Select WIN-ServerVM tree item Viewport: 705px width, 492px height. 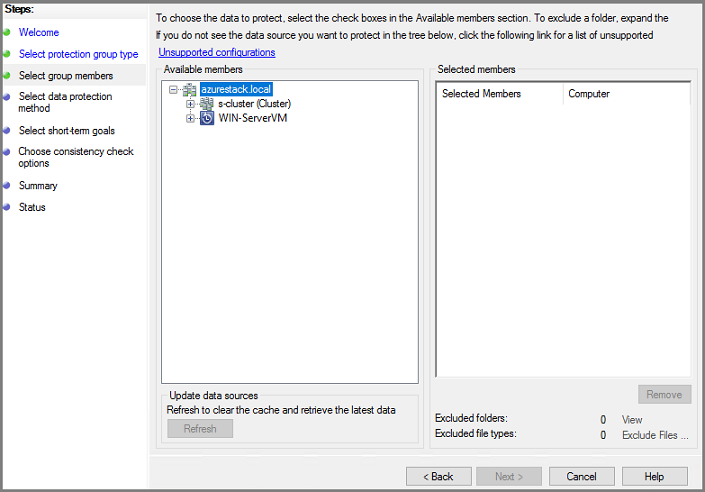click(253, 118)
